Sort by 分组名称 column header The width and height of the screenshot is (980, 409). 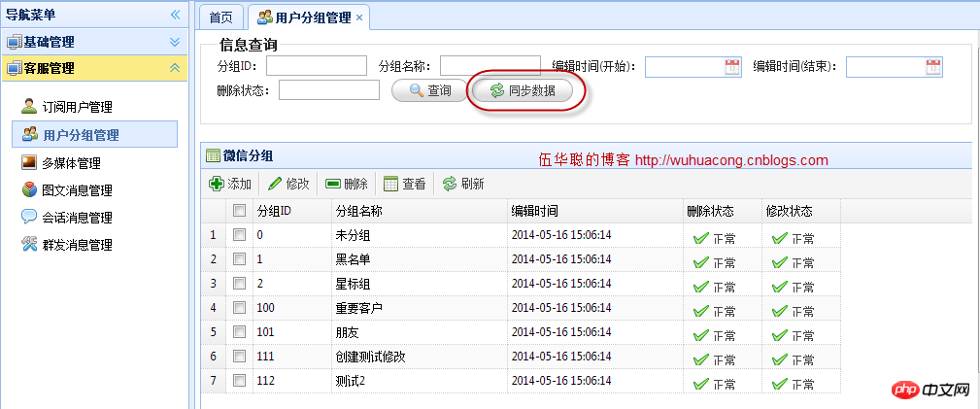click(x=420, y=211)
